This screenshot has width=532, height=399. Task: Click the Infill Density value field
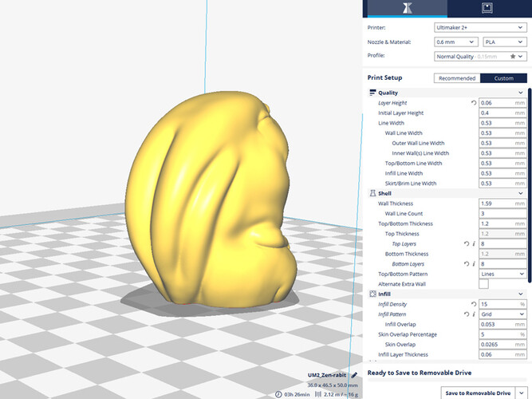pos(502,304)
